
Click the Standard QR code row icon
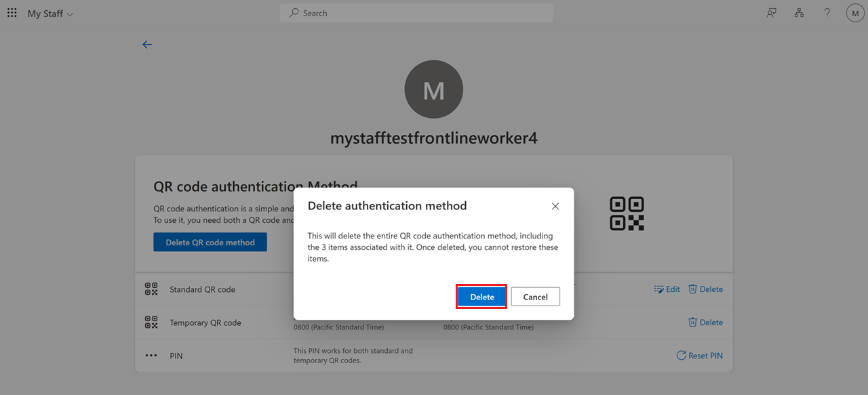[x=151, y=289]
